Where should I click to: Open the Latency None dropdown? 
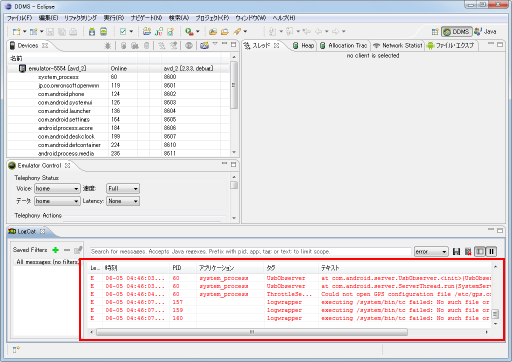coord(123,201)
